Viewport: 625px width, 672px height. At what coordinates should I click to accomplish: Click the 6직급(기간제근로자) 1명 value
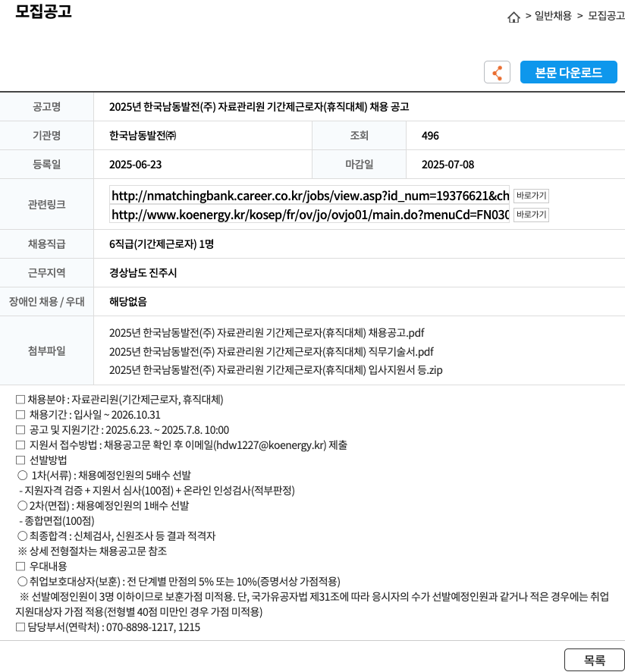(x=161, y=244)
